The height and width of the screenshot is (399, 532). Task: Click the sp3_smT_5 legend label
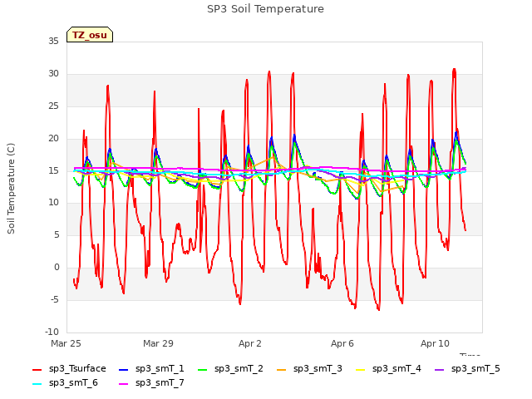coord(475,369)
